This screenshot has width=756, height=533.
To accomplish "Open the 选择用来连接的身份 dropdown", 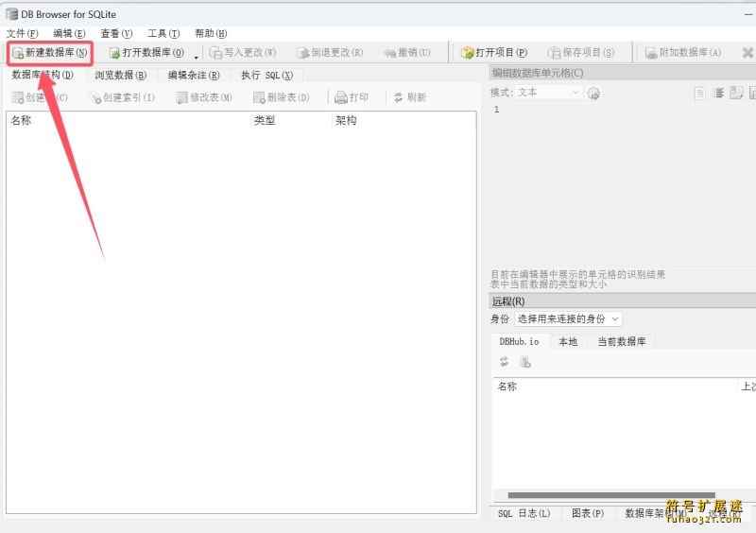I will coord(568,318).
